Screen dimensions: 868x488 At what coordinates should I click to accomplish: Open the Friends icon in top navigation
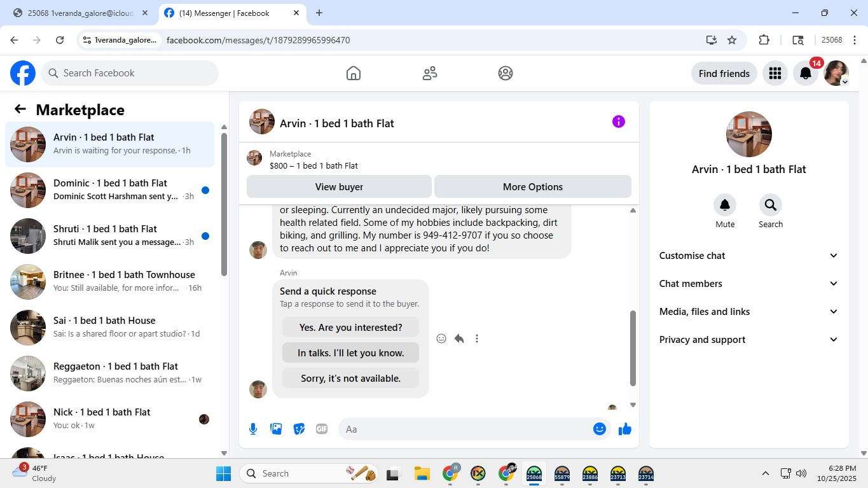pyautogui.click(x=430, y=73)
